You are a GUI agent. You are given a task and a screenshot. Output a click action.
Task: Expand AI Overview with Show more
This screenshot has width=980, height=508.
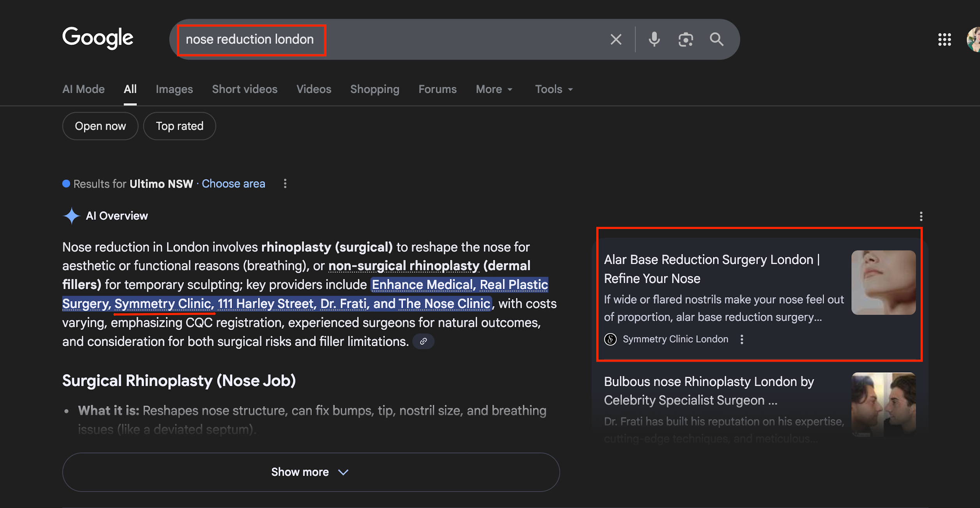pos(311,472)
